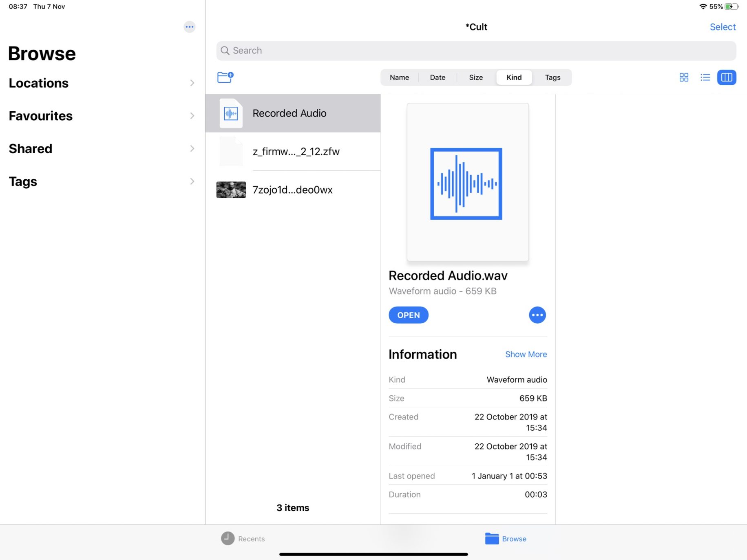
Task: Switch to column view
Action: tap(727, 77)
